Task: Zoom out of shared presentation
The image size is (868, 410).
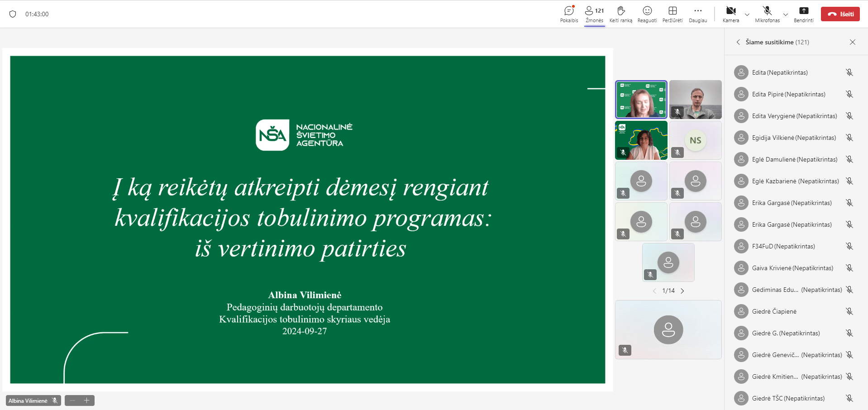Action: pos(72,400)
